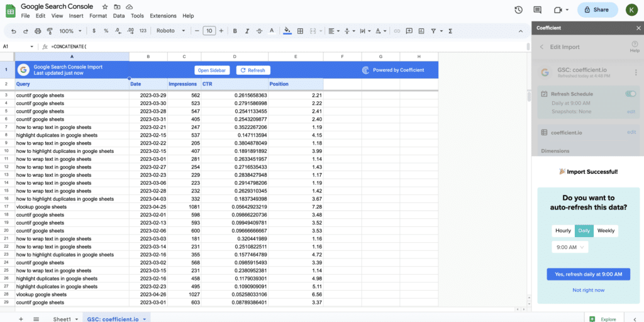Format as percent
This screenshot has height=322, width=644.
click(x=106, y=31)
